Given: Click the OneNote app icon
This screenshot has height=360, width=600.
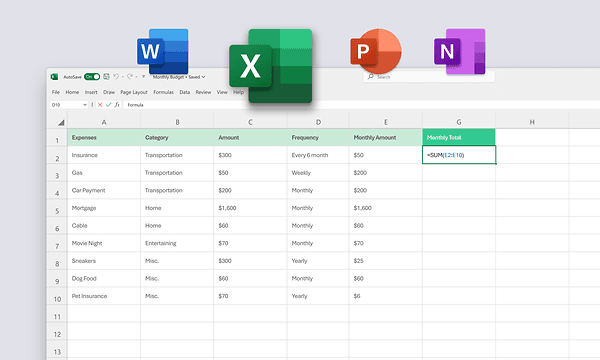Looking at the screenshot, I should click(x=460, y=51).
